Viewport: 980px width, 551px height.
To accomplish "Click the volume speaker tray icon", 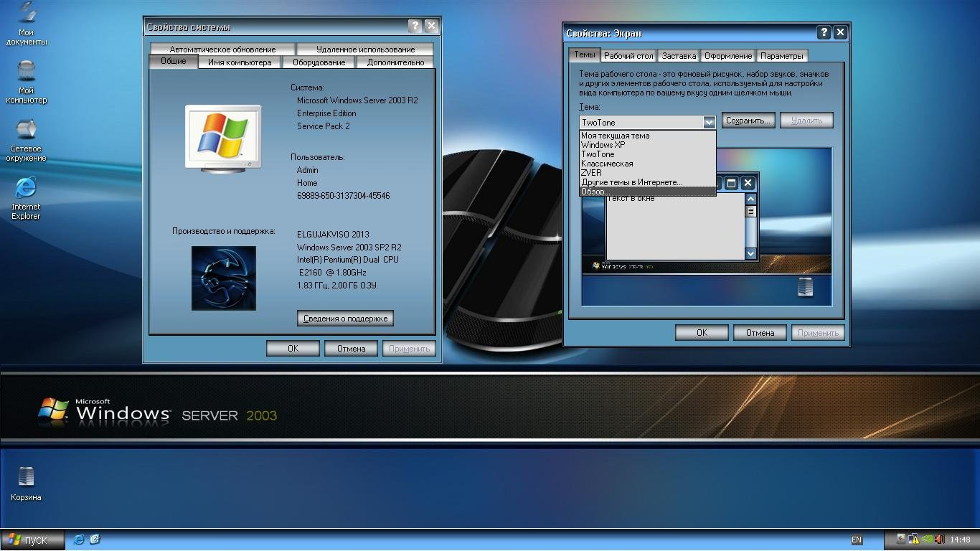I will click(938, 540).
